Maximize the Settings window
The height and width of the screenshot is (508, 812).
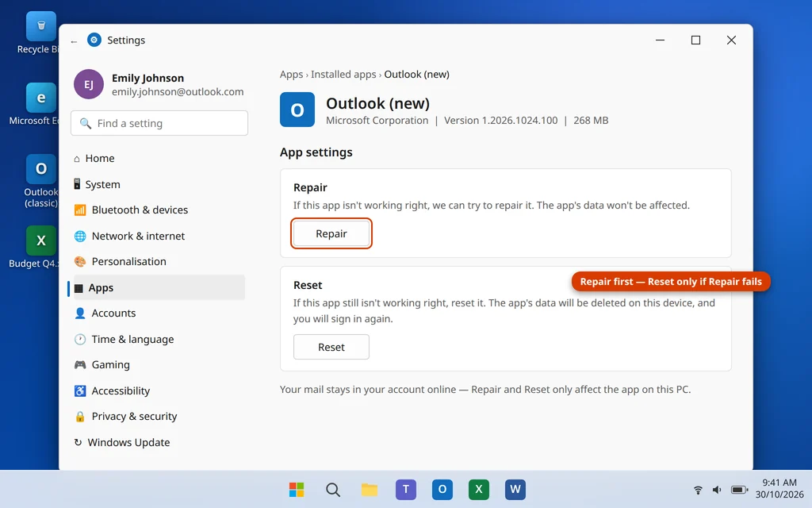pos(695,40)
